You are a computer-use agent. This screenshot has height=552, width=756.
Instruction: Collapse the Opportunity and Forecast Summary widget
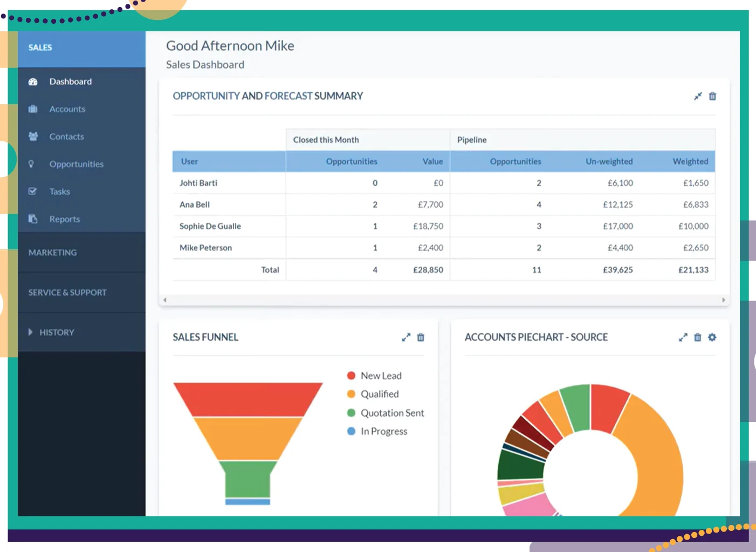[x=698, y=96]
